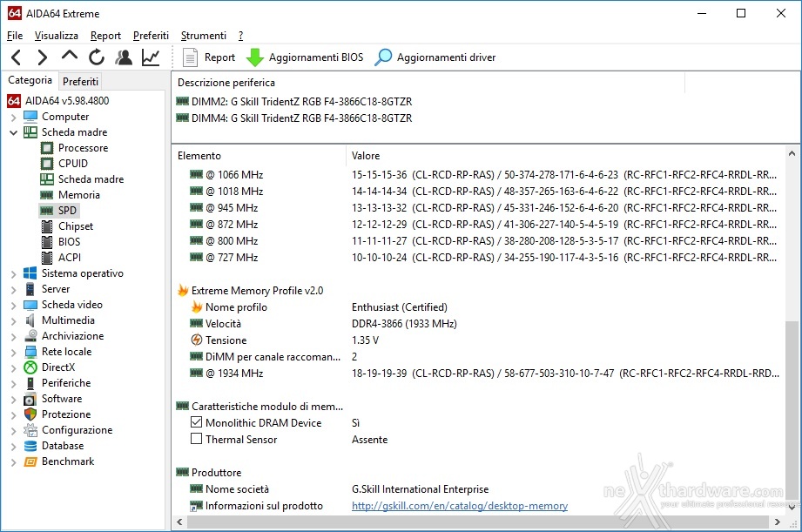Select the Scheda madre child tree item

pyautogui.click(x=91, y=179)
